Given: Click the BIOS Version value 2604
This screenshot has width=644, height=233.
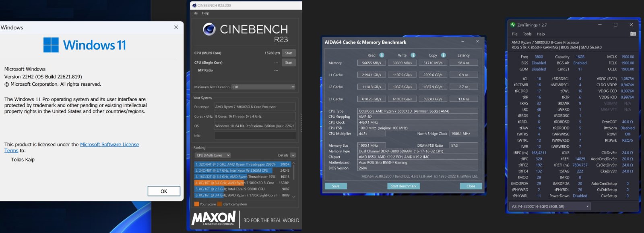Looking at the screenshot, I should coord(418,168).
